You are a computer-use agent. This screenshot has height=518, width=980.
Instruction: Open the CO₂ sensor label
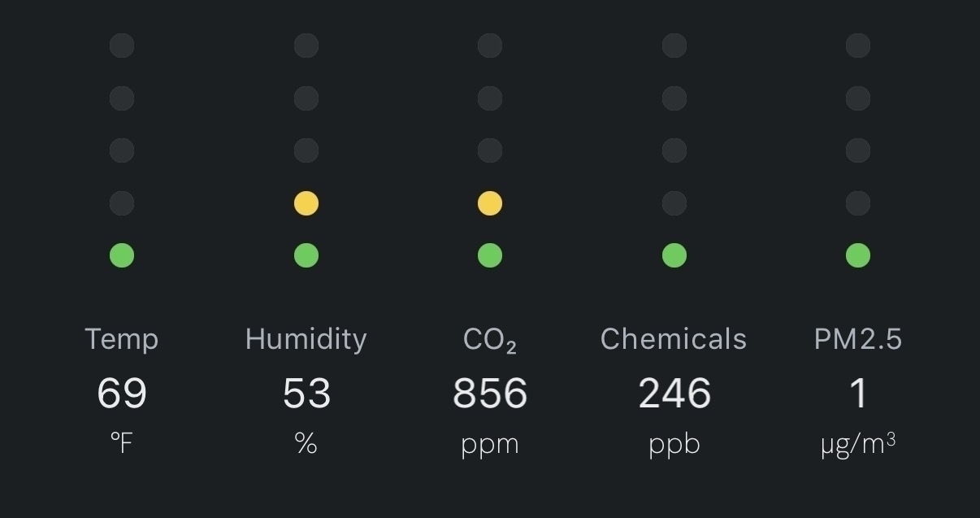pos(490,341)
